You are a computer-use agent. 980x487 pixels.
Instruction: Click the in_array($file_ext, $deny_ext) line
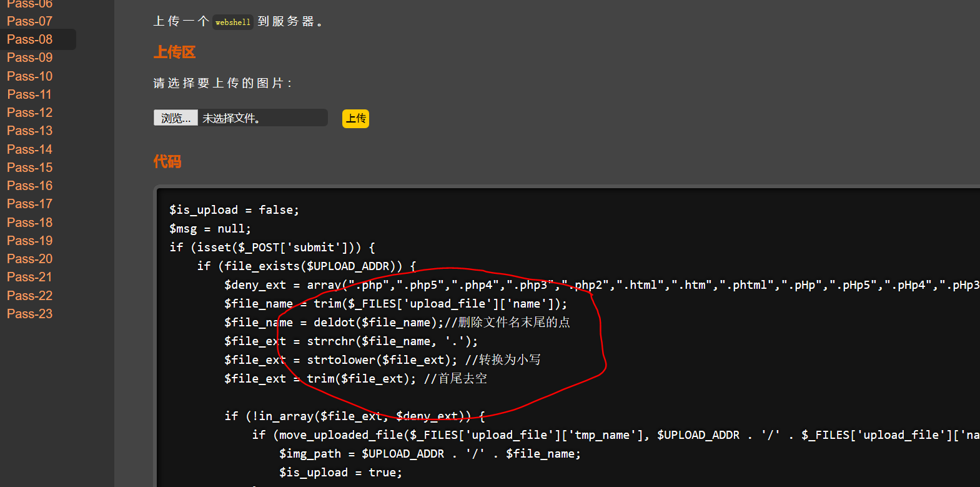tap(355, 416)
